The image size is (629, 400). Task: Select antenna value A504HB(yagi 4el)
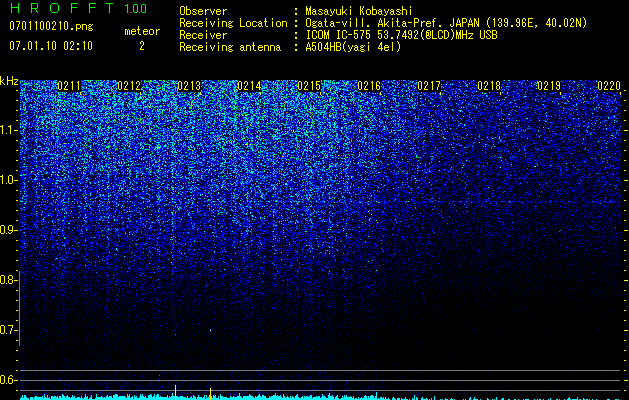coord(353,47)
